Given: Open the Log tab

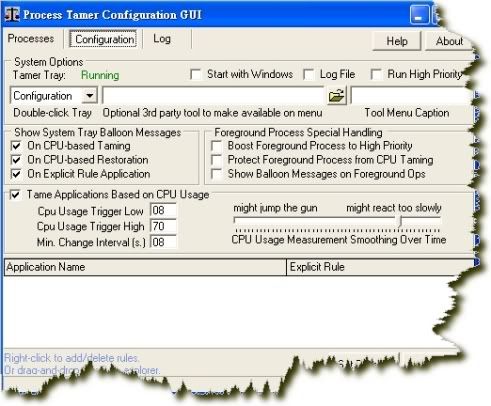Looking at the screenshot, I should (162, 39).
